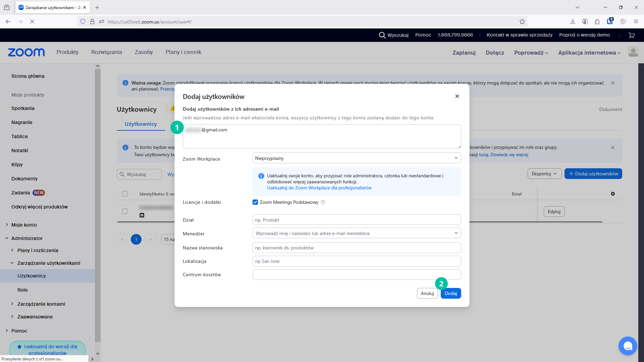Click the Dowiedz się więcej link

(509, 155)
